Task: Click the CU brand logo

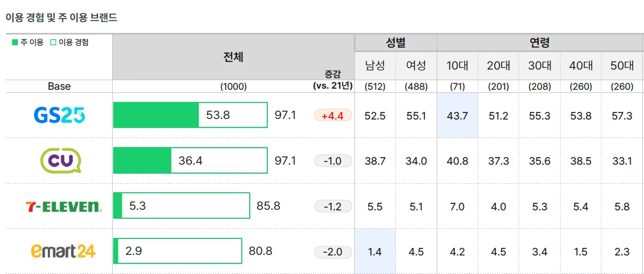Action: (61, 160)
